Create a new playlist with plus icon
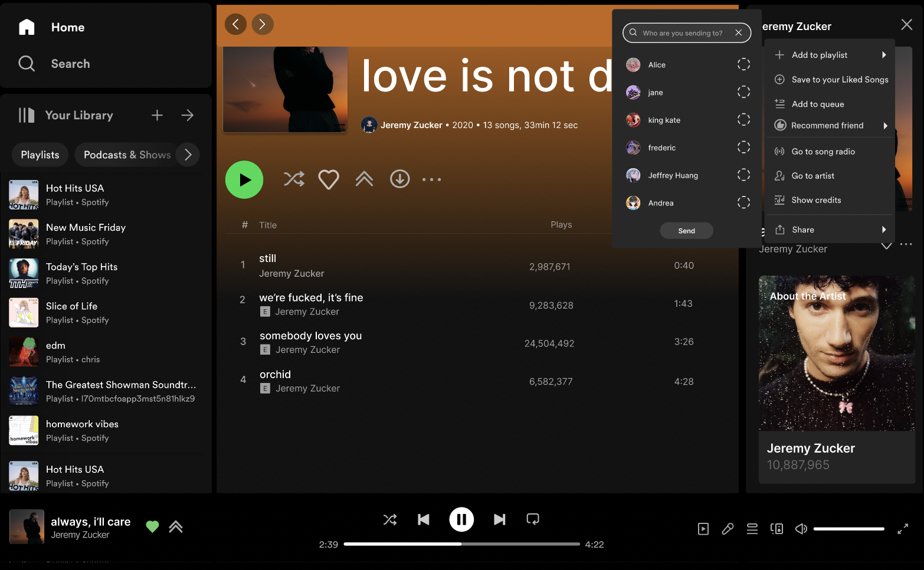 coord(157,115)
